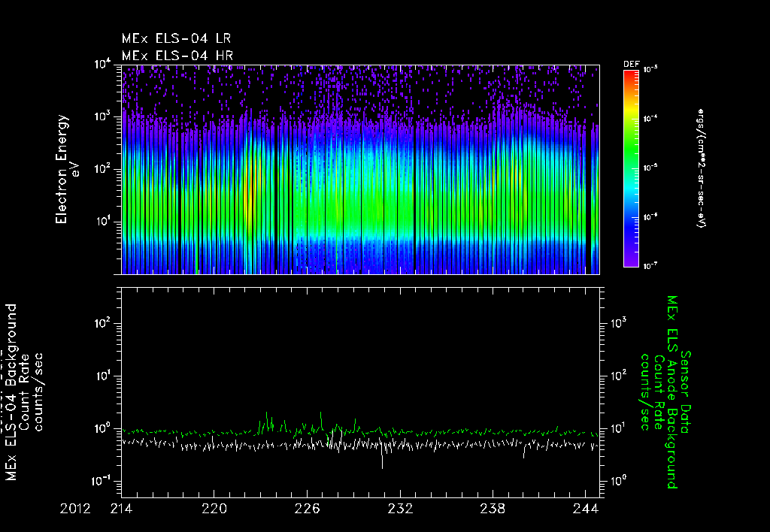Image resolution: width=770 pixels, height=532 pixels.
Task: Click the 'MEx ELS-04 HR' title text
Action: point(177,56)
